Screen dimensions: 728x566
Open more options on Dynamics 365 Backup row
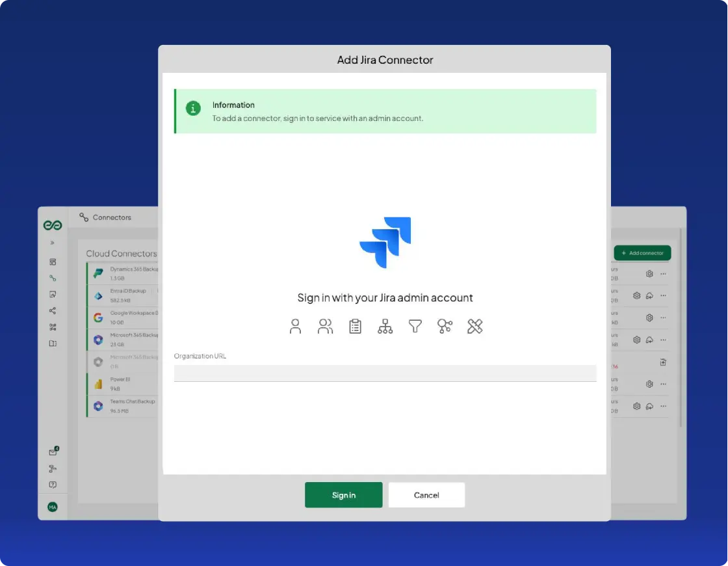[x=663, y=274]
